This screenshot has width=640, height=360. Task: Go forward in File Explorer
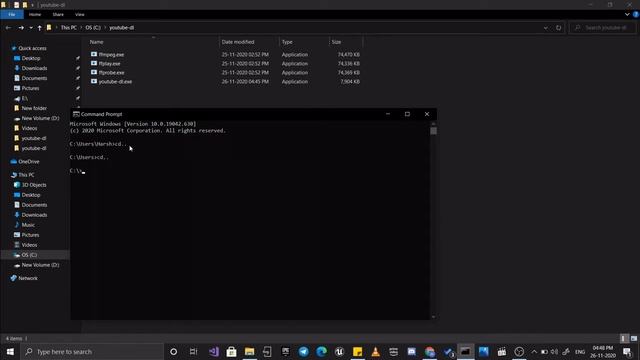pos(21,28)
